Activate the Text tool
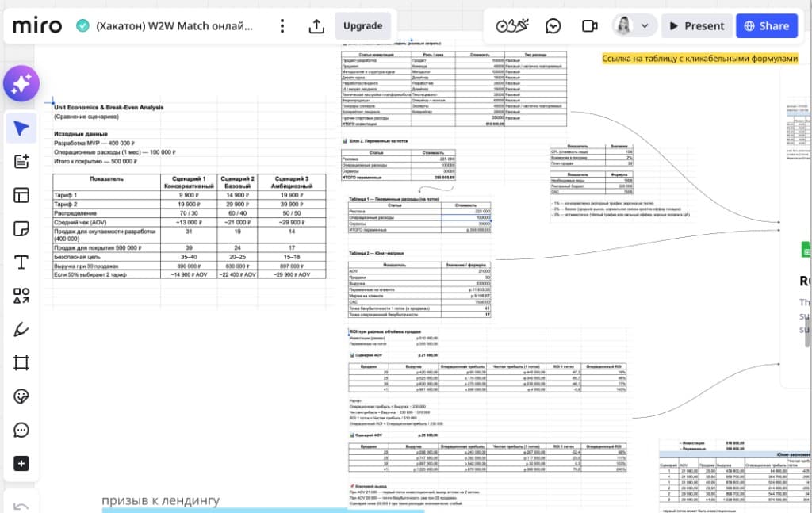This screenshot has height=513, width=812. click(x=21, y=262)
